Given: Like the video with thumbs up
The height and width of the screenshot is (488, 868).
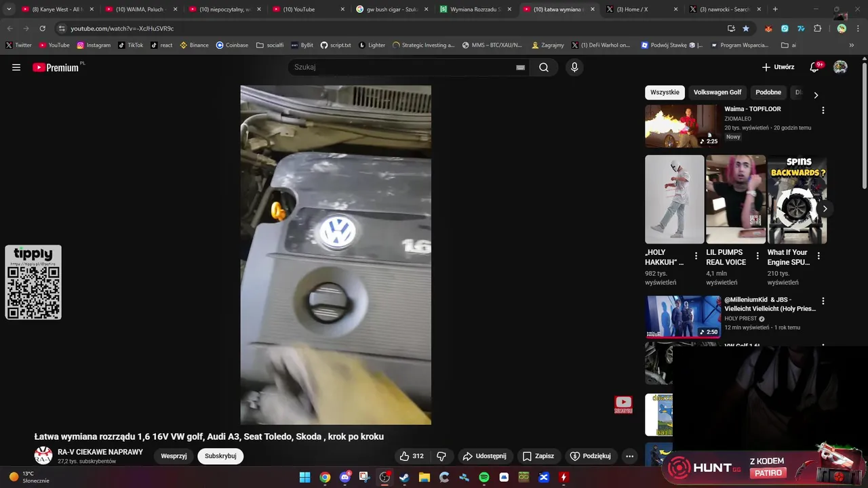Looking at the screenshot, I should pos(412,456).
